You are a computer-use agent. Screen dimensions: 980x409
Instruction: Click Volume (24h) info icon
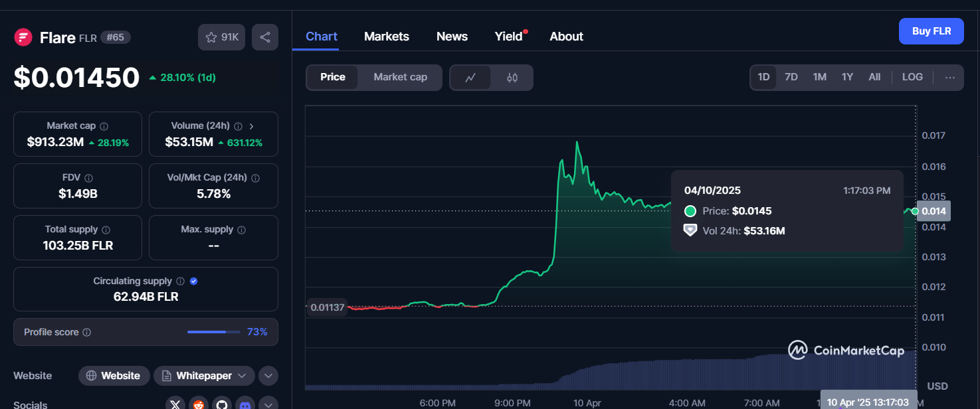239,126
